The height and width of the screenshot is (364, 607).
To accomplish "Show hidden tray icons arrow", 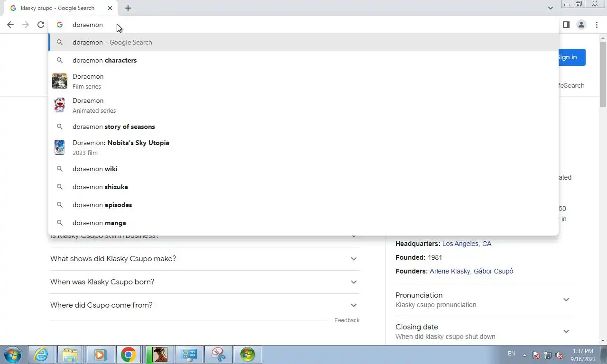I will click(x=524, y=355).
